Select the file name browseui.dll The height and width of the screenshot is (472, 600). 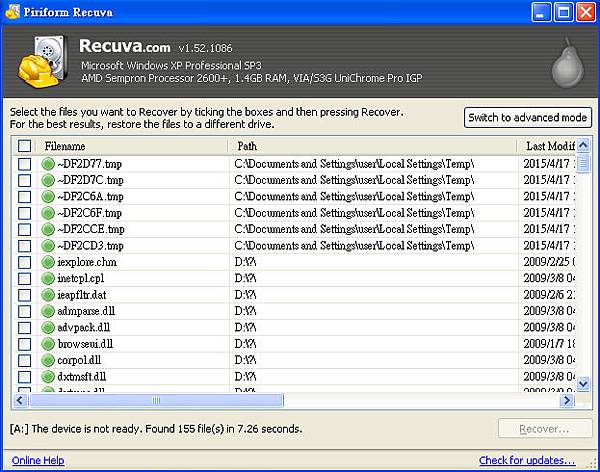point(85,344)
